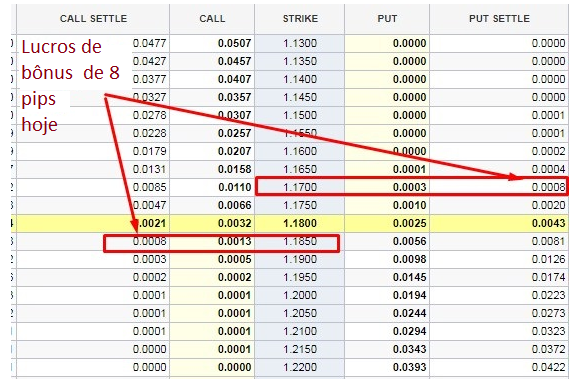The height and width of the screenshot is (386, 580).
Task: Click the CALL SETTLE column header
Action: 93,18
